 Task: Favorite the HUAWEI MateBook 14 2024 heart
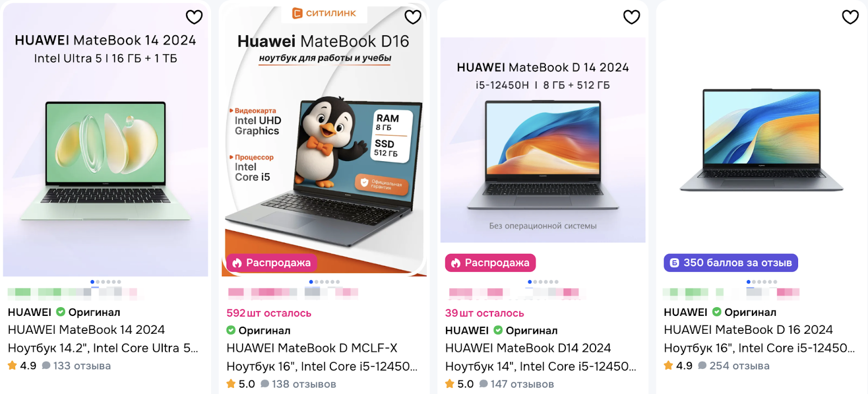pos(194,17)
